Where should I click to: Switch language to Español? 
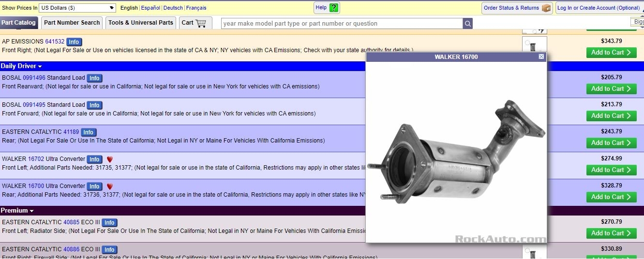click(150, 8)
